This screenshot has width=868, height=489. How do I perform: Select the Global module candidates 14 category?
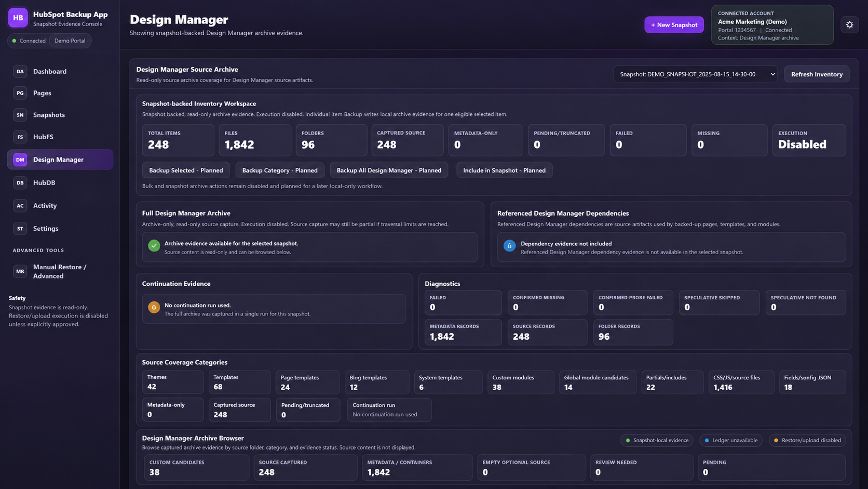598,382
